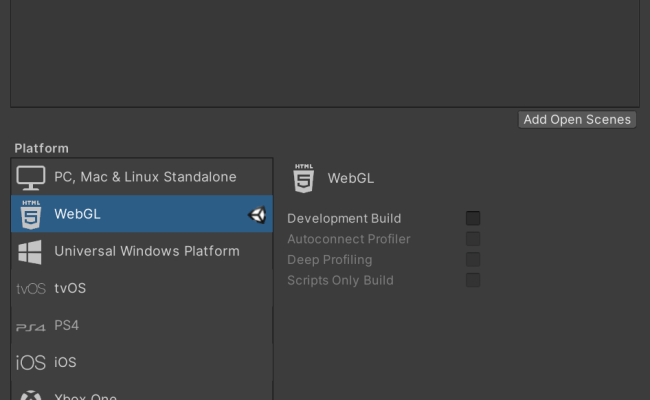The height and width of the screenshot is (400, 650).
Task: Click the Development Build label
Action: 344,218
